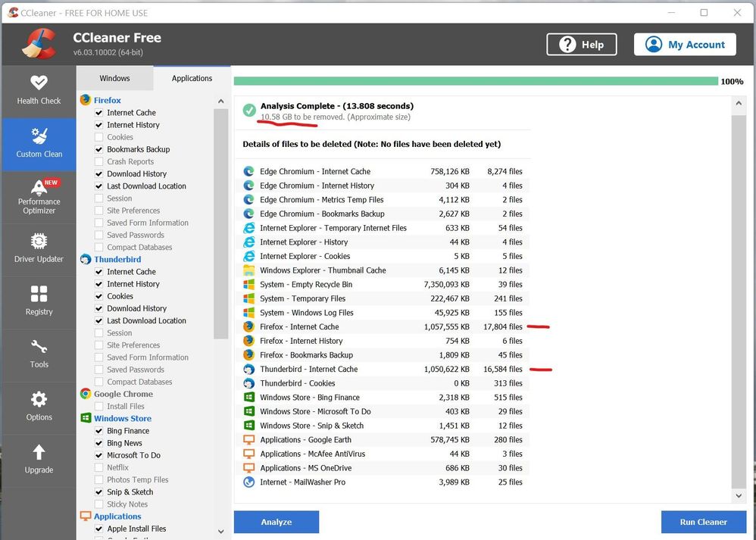756x540 pixels.
Task: Expand the Google Chrome category header
Action: [x=123, y=394]
